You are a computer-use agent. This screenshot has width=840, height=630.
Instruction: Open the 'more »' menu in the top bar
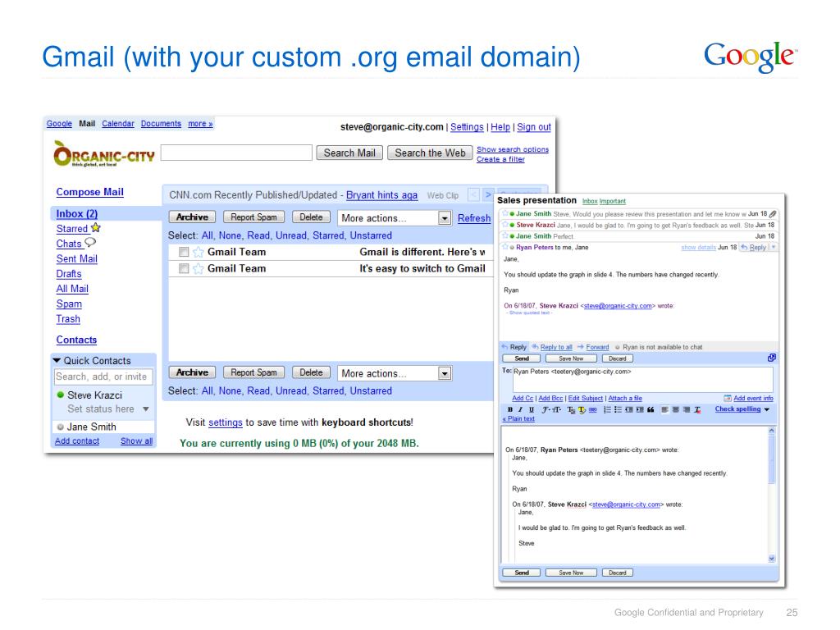[200, 124]
